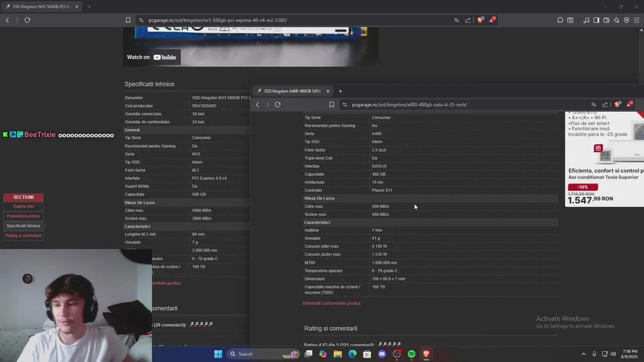
Task: Open Task View on the taskbar
Action: 308,354
